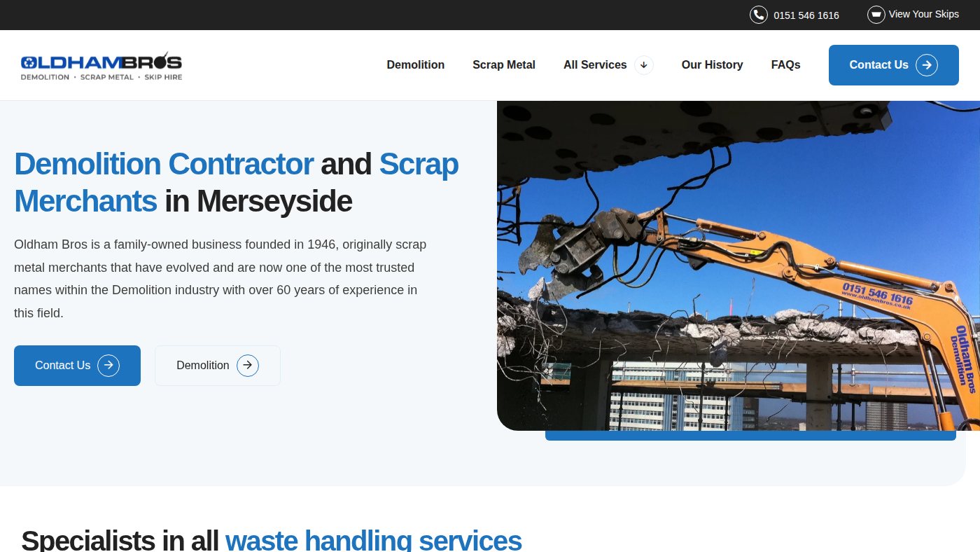The height and width of the screenshot is (552, 980).
Task: Open View Your Skips link
Action: [x=924, y=14]
